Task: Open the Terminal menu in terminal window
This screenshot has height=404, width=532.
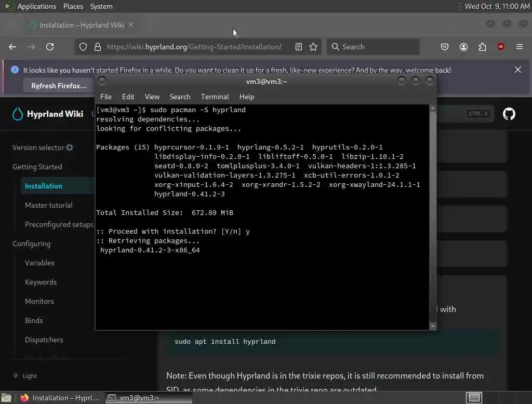Action: click(215, 97)
